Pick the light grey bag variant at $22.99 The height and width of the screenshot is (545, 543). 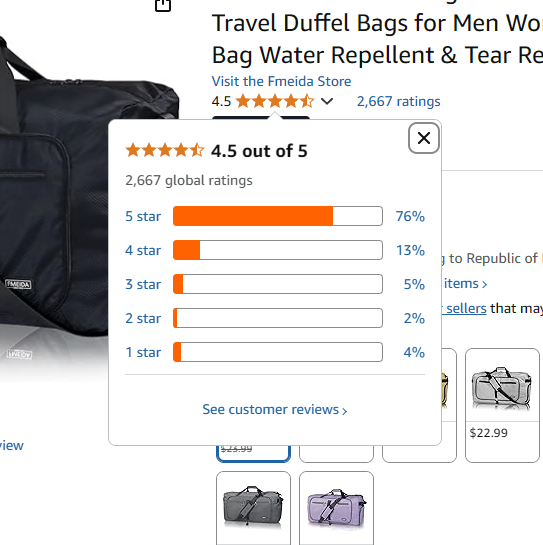pyautogui.click(x=502, y=405)
